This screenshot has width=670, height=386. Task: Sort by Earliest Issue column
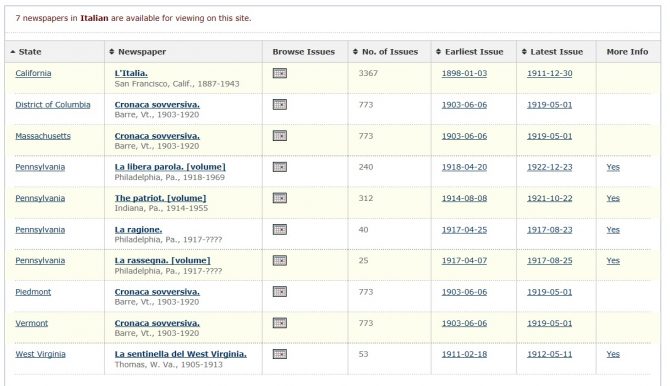470,52
